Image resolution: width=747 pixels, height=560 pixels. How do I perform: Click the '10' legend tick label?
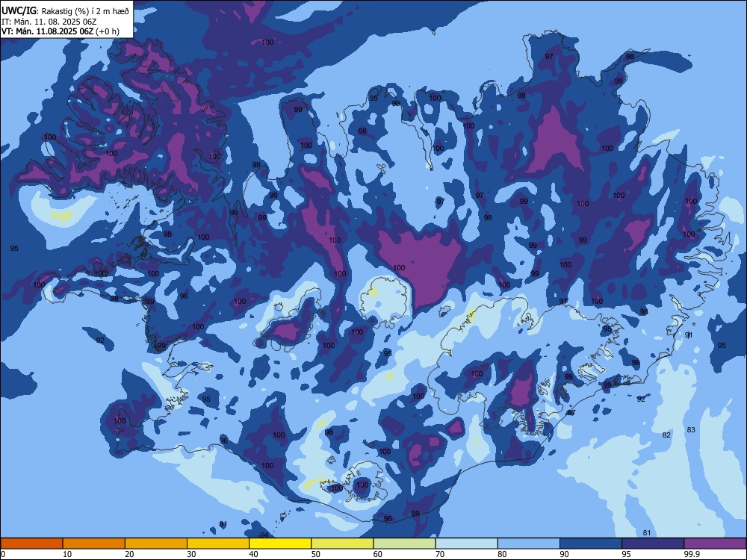tap(67, 554)
